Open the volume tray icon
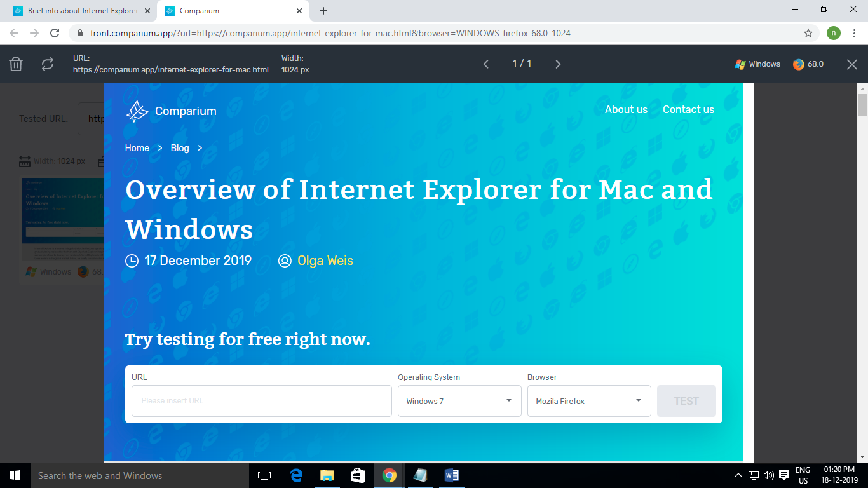 pos(769,475)
